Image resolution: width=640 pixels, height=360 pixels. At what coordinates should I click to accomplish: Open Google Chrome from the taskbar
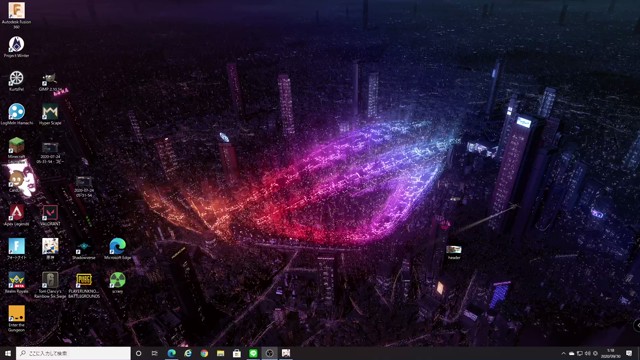pos(204,353)
